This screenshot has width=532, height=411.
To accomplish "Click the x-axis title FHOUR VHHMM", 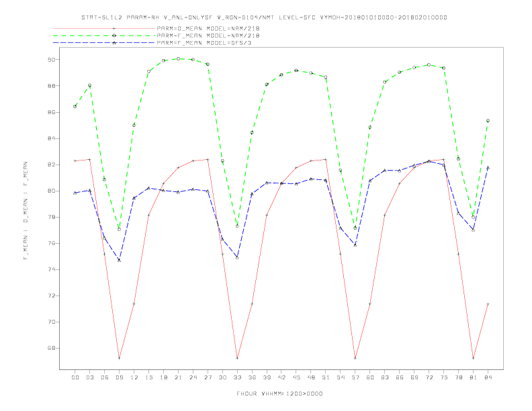I will 279,394.
